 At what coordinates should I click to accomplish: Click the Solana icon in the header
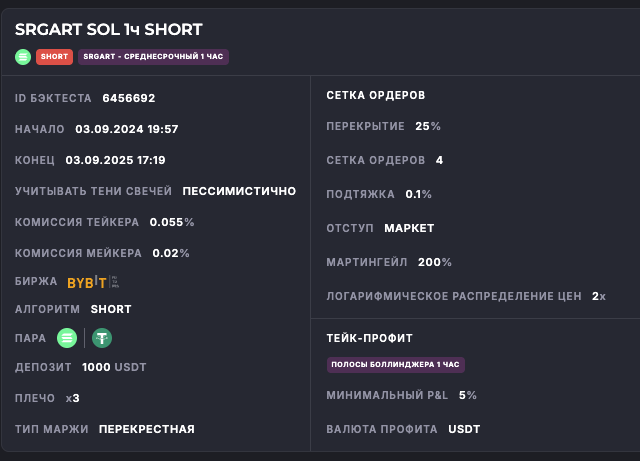pyautogui.click(x=23, y=57)
